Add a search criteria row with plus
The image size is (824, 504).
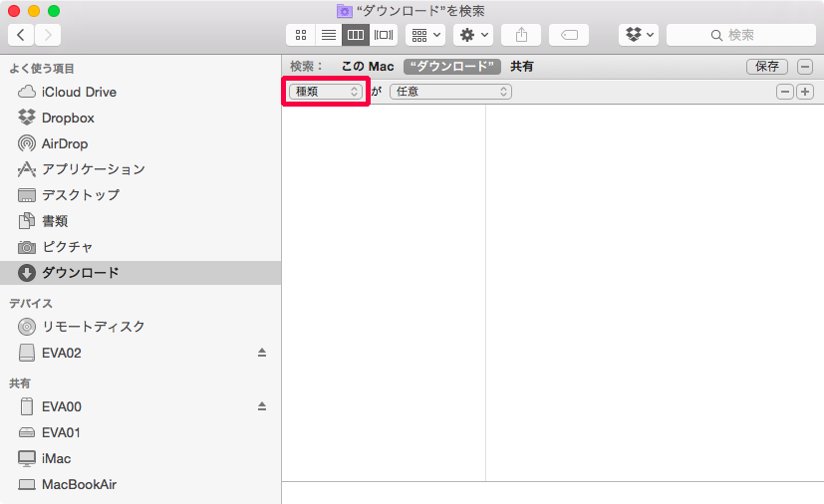pos(805,92)
